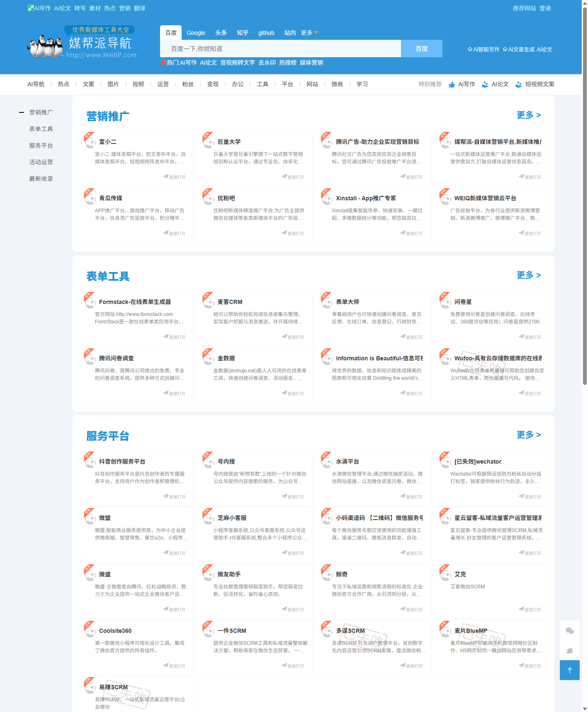Image resolution: width=588 pixels, height=712 pixels.
Task: Open the WEIQ新媒体营销云平台 card title
Action: (x=485, y=198)
